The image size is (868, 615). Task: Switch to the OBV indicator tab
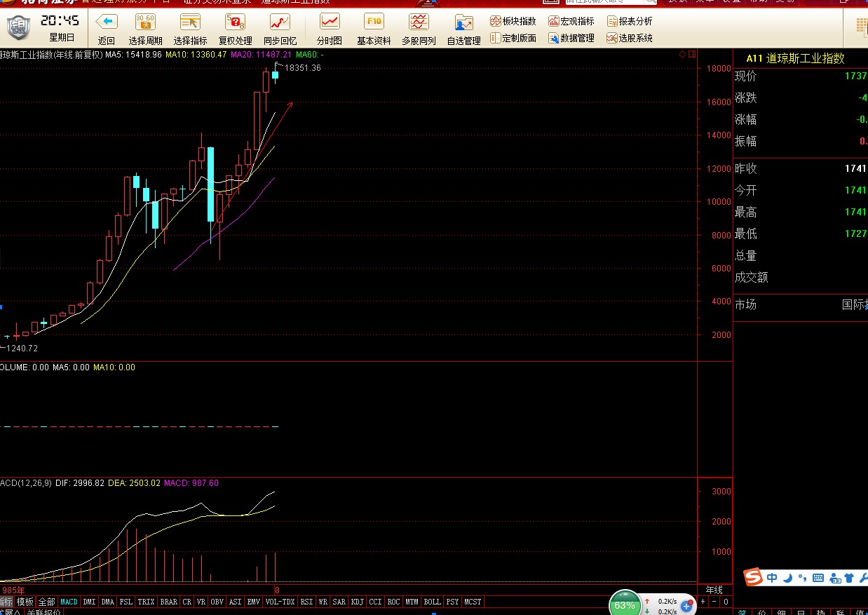(x=217, y=602)
